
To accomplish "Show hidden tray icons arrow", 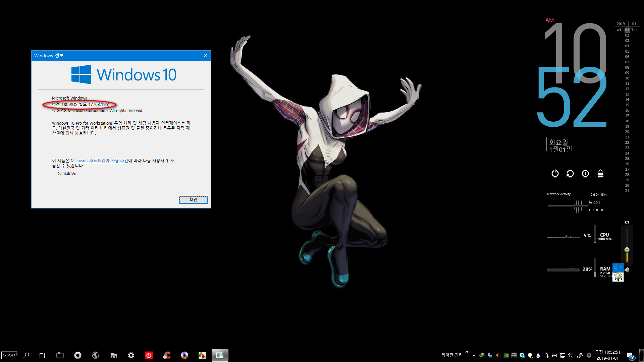I will 474,355.
